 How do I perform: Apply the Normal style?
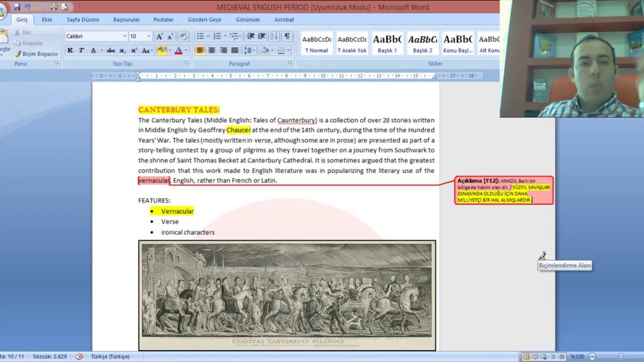click(317, 44)
